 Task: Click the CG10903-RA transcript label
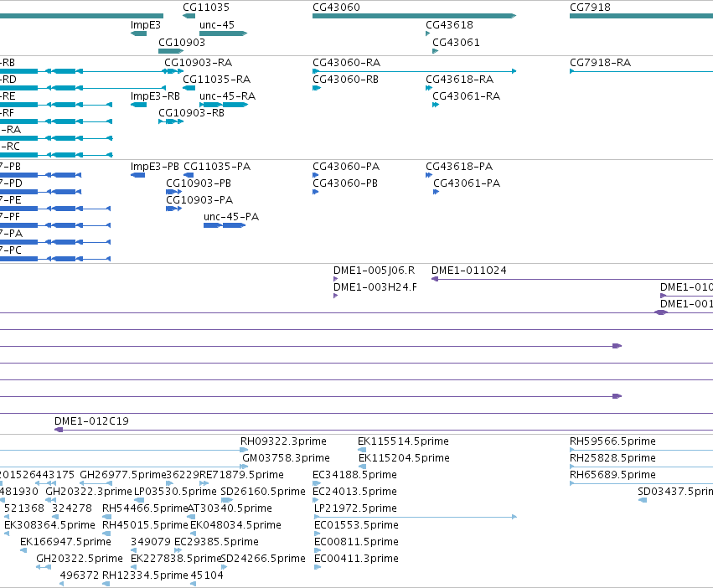[x=199, y=62]
